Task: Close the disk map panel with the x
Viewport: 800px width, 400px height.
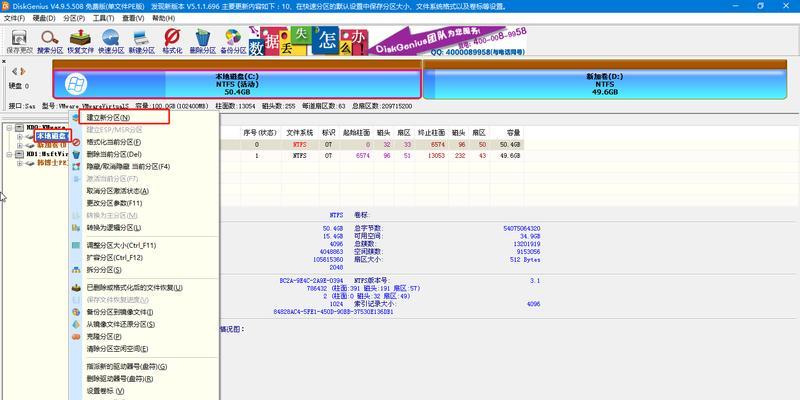Action: click(x=4, y=61)
